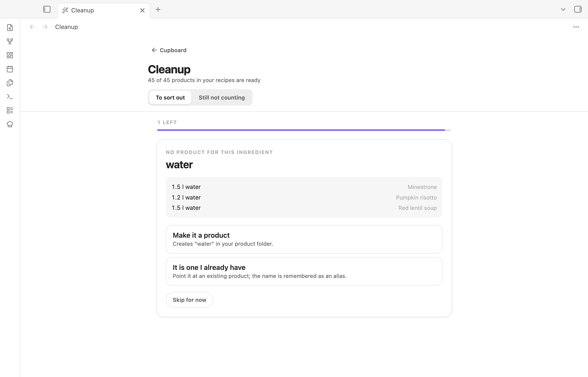Click the 45 of 45 products summary
The width and height of the screenshot is (588, 377).
[x=204, y=80]
